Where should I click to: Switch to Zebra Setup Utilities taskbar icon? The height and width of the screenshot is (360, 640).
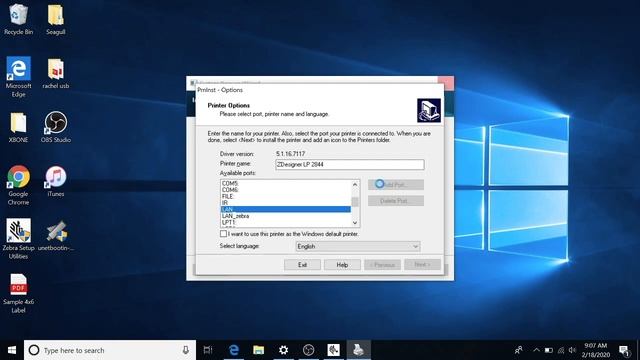[333, 350]
